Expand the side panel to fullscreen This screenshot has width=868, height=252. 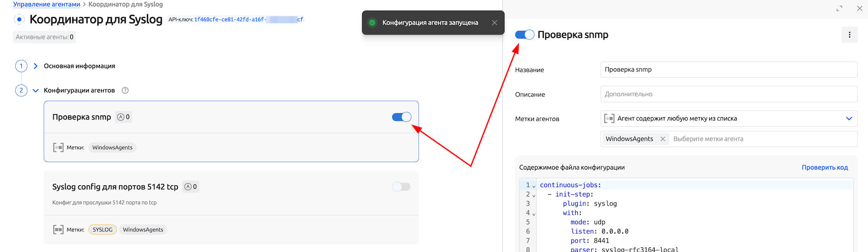tap(839, 8)
